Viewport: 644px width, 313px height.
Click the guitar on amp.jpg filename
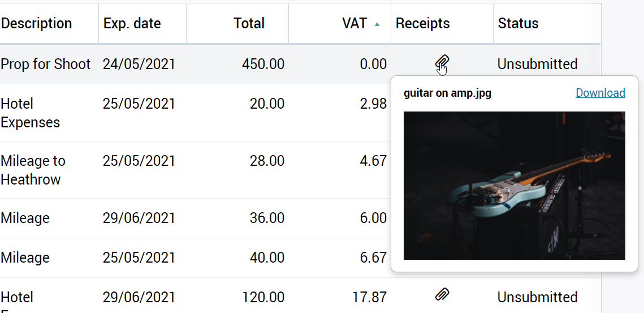[x=447, y=93]
